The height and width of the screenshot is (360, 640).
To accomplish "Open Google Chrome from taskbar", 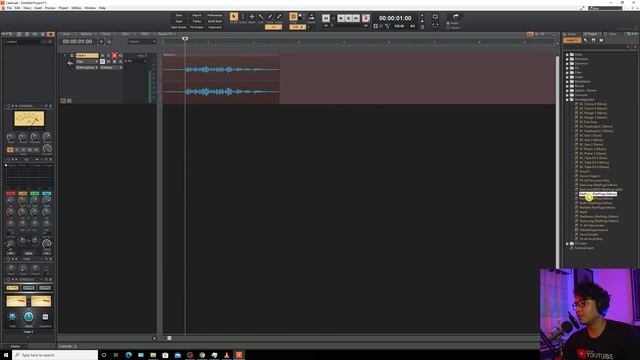I will tap(202, 355).
